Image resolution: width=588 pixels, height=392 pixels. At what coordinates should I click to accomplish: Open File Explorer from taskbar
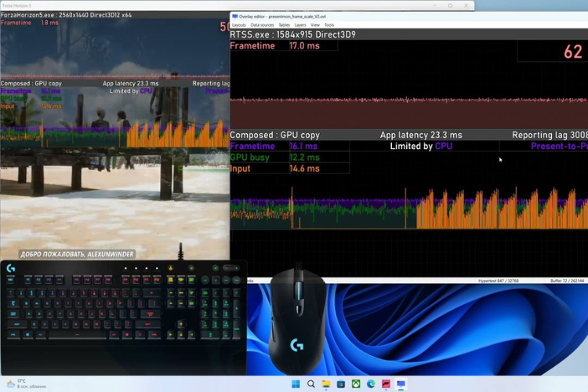[x=326, y=384]
